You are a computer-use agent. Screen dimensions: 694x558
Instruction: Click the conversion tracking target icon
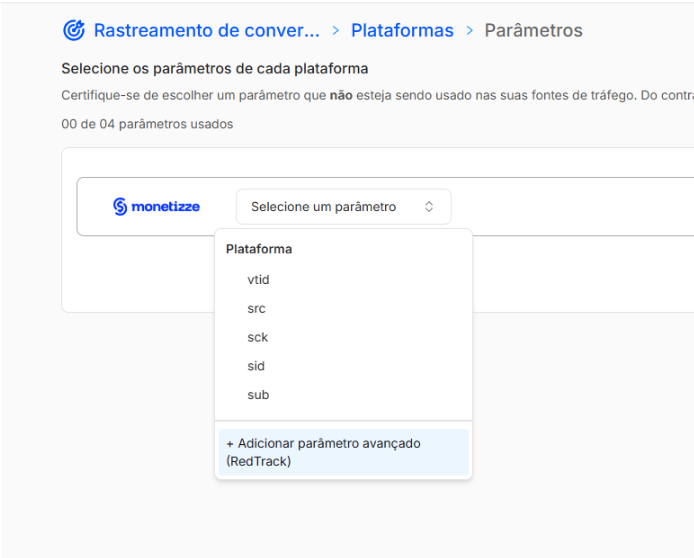pyautogui.click(x=73, y=30)
